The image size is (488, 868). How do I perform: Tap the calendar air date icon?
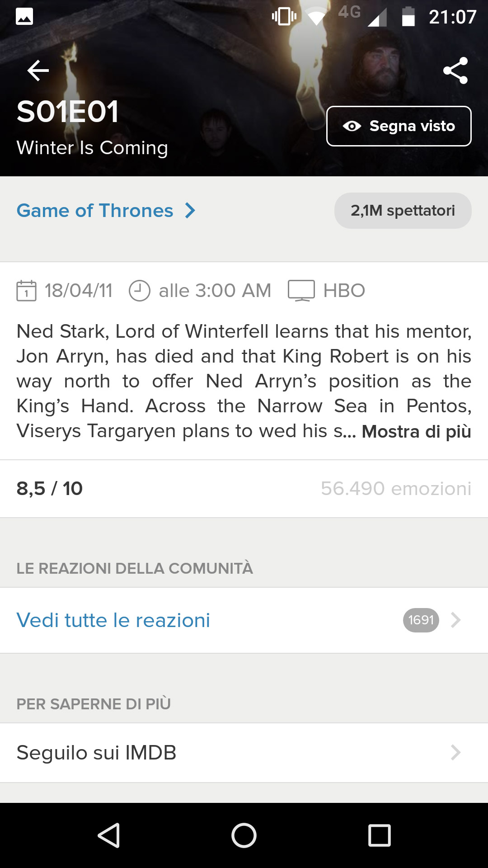click(x=26, y=291)
